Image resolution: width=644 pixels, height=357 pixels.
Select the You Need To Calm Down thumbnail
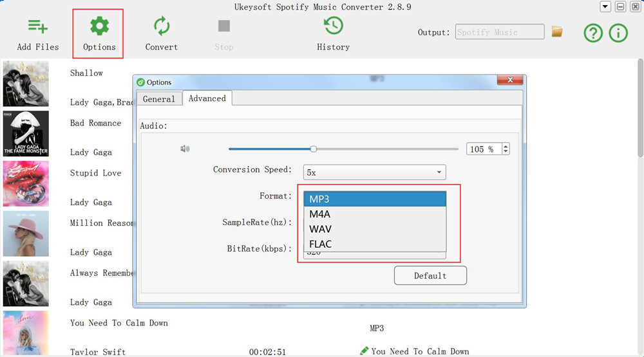(26, 333)
